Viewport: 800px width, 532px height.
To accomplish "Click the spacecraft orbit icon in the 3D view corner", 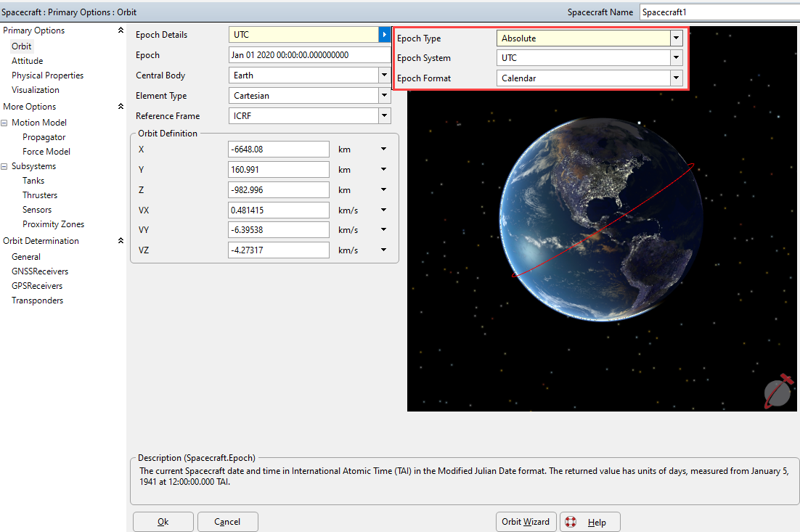I will coord(778,390).
